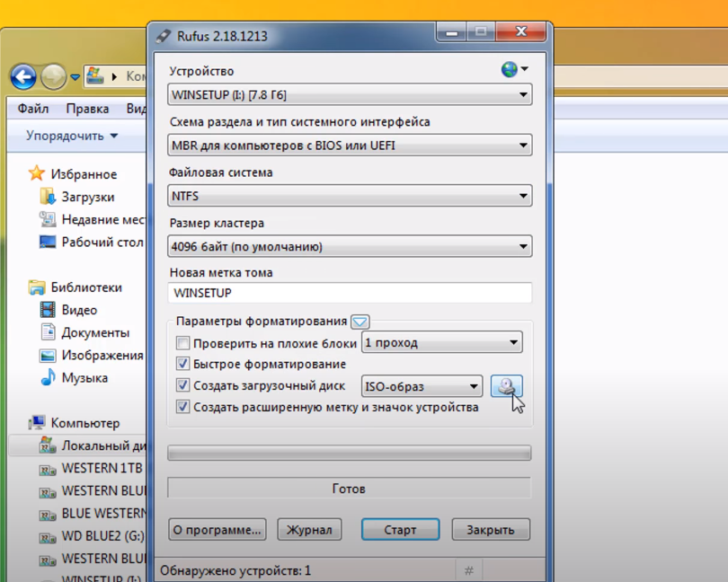Open Музыка library
The width and height of the screenshot is (728, 582).
click(75, 378)
